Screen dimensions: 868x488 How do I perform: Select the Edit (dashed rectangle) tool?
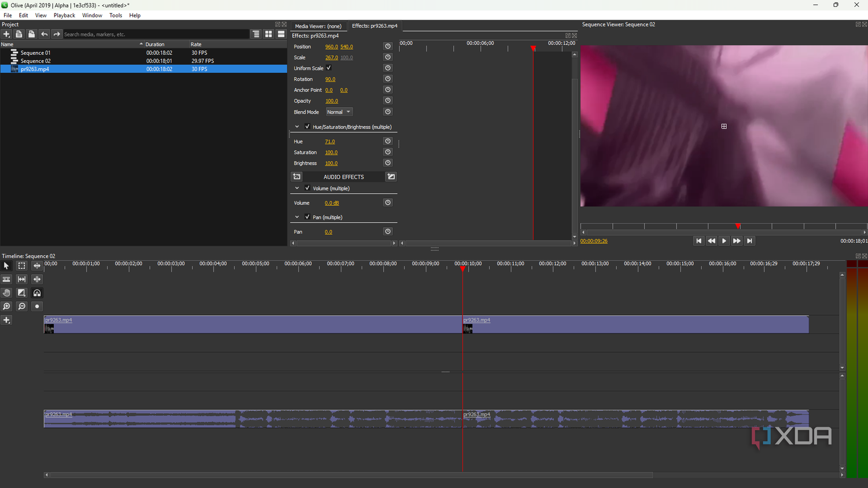(21, 266)
